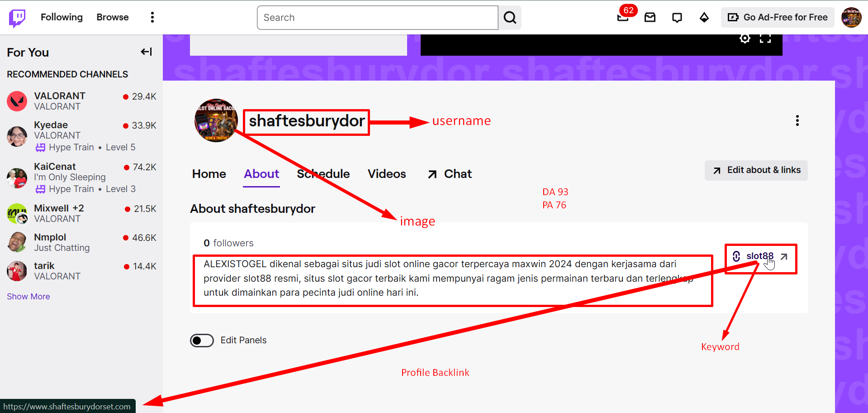Image resolution: width=868 pixels, height=413 pixels.
Task: Open the Chat popout tab
Action: (x=450, y=174)
